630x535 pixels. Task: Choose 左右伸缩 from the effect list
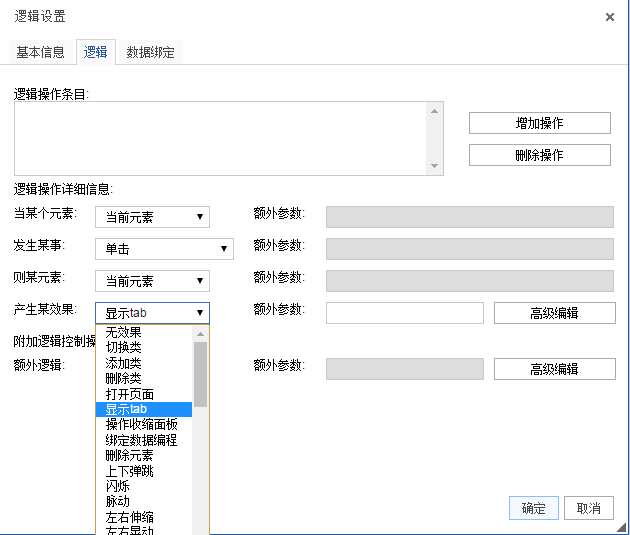[144, 517]
